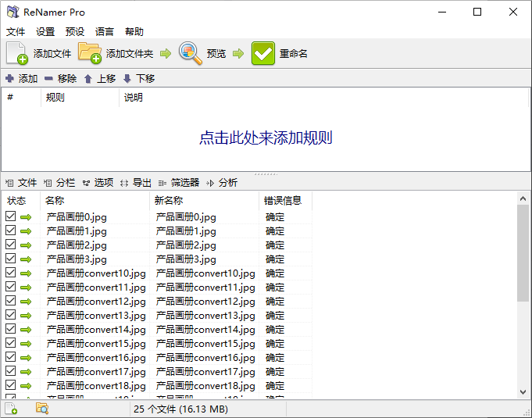Image resolution: width=532 pixels, height=418 pixels.
Task: Sort by the 名称 column header
Action: coord(95,201)
